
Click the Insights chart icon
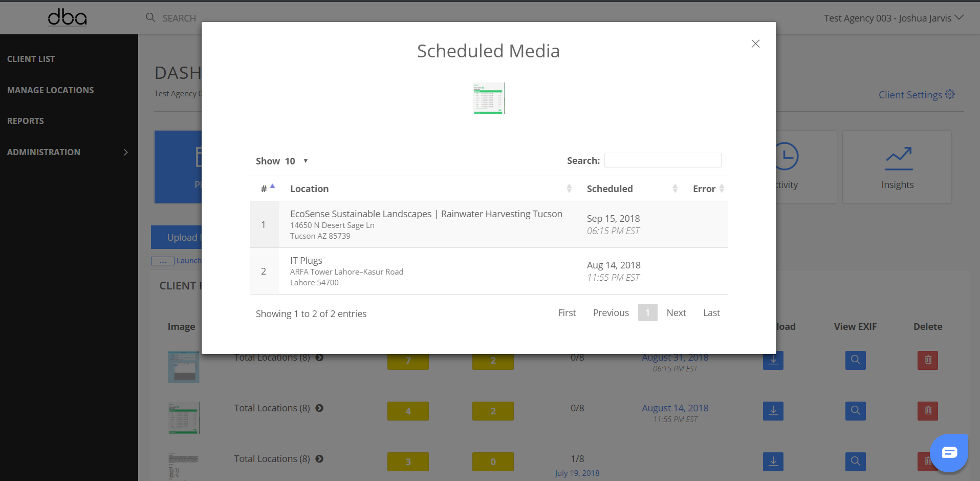coord(899,158)
